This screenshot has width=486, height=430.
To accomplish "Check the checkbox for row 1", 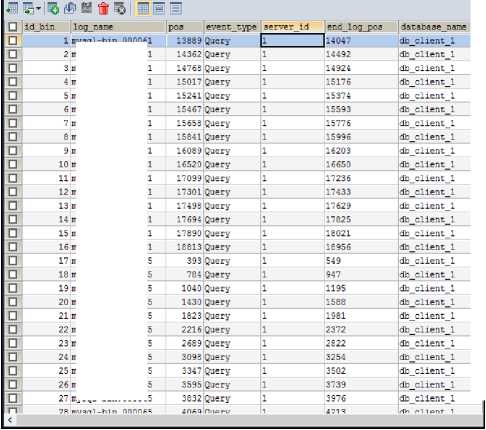I will pyautogui.click(x=13, y=41).
